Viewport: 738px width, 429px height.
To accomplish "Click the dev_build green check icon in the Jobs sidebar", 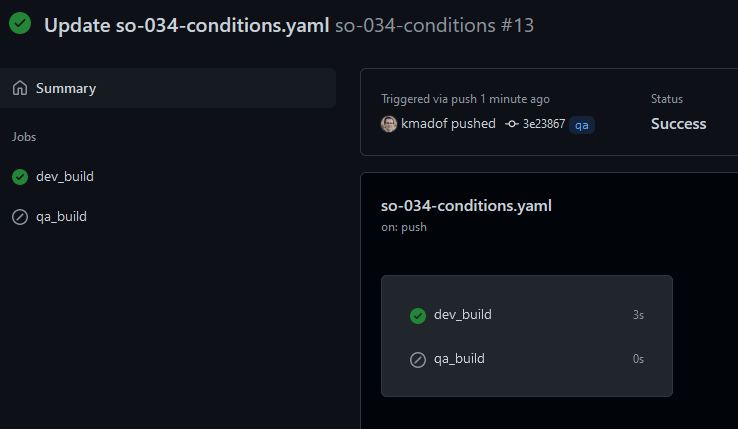I will pyautogui.click(x=20, y=177).
